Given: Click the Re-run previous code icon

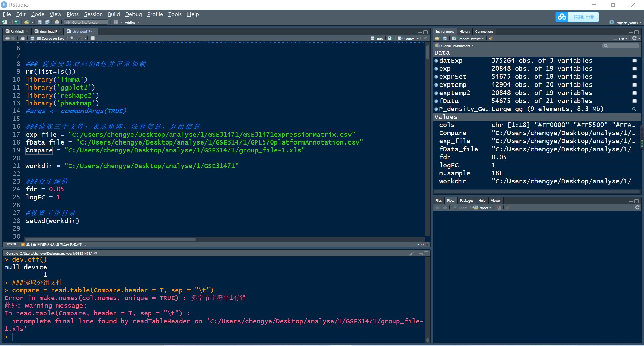Looking at the screenshot, I should point(390,38).
